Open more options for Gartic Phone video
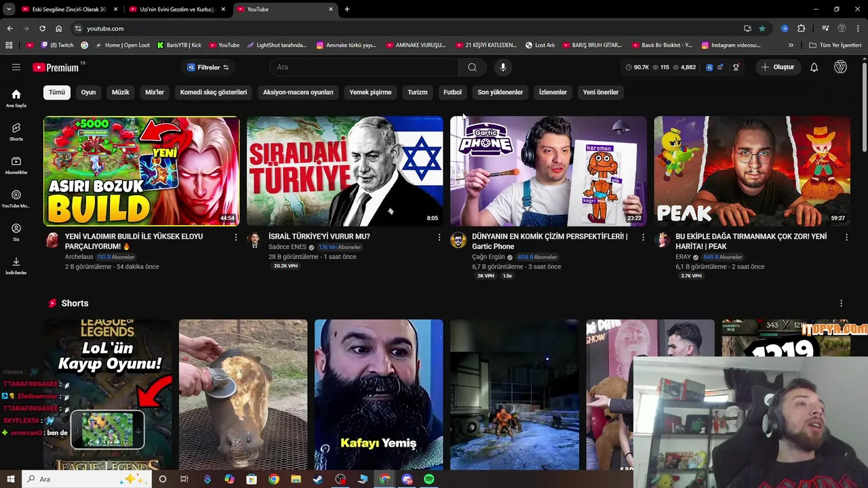The height and width of the screenshot is (488, 868). coord(643,237)
